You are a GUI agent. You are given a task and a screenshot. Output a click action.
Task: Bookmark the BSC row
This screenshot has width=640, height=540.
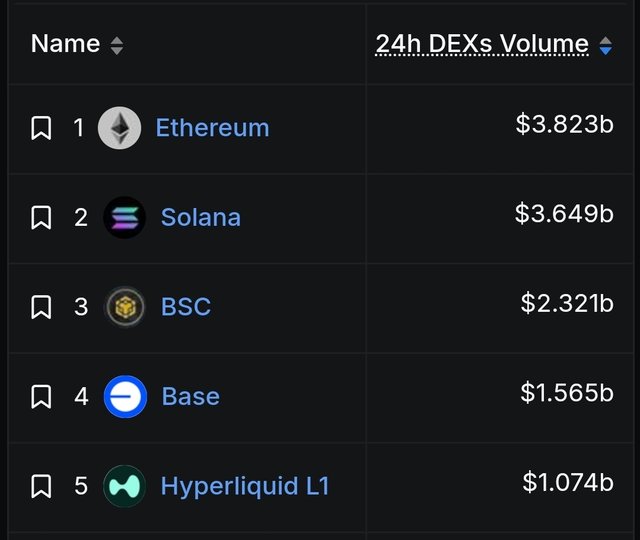[x=41, y=307]
